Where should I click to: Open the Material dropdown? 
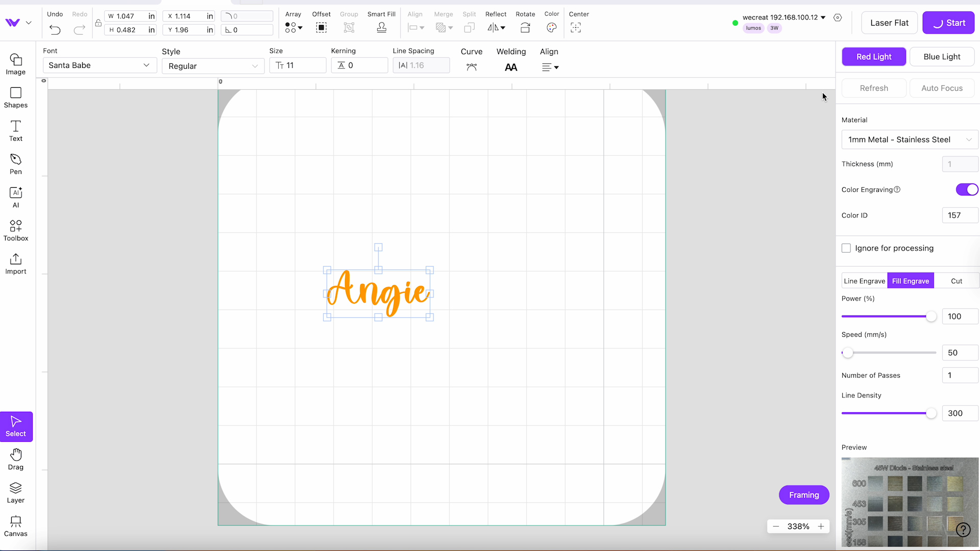[x=909, y=139]
